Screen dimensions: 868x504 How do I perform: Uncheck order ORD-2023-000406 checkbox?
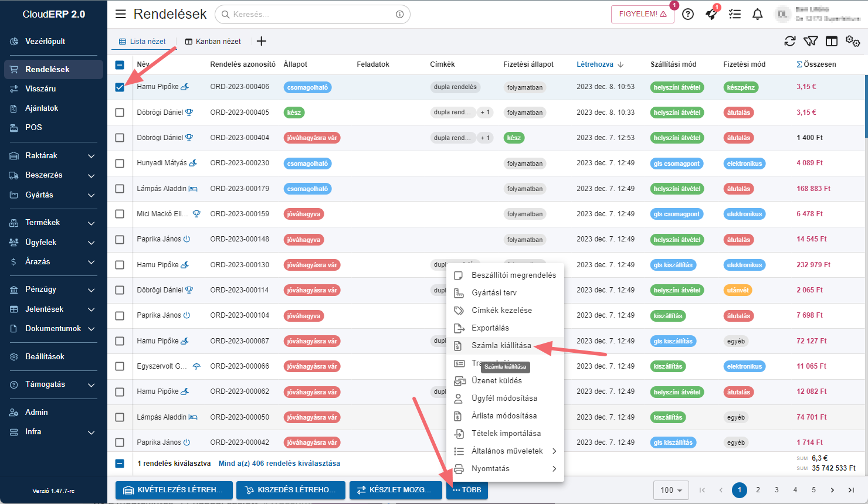point(120,87)
